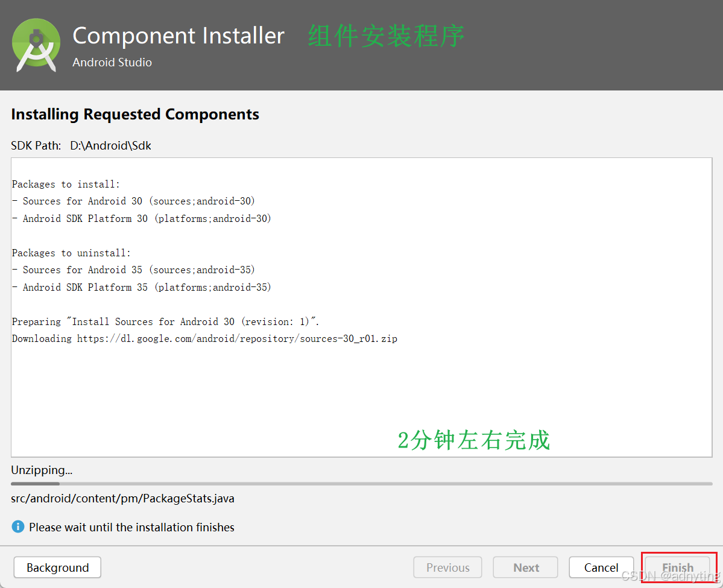
Task: Click the 'SDK Path:' label
Action: [36, 146]
